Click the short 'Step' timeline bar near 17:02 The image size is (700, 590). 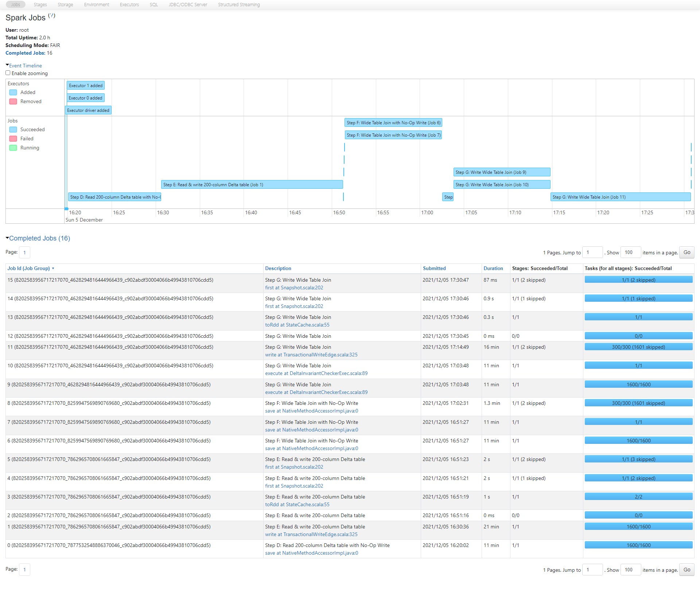(448, 197)
